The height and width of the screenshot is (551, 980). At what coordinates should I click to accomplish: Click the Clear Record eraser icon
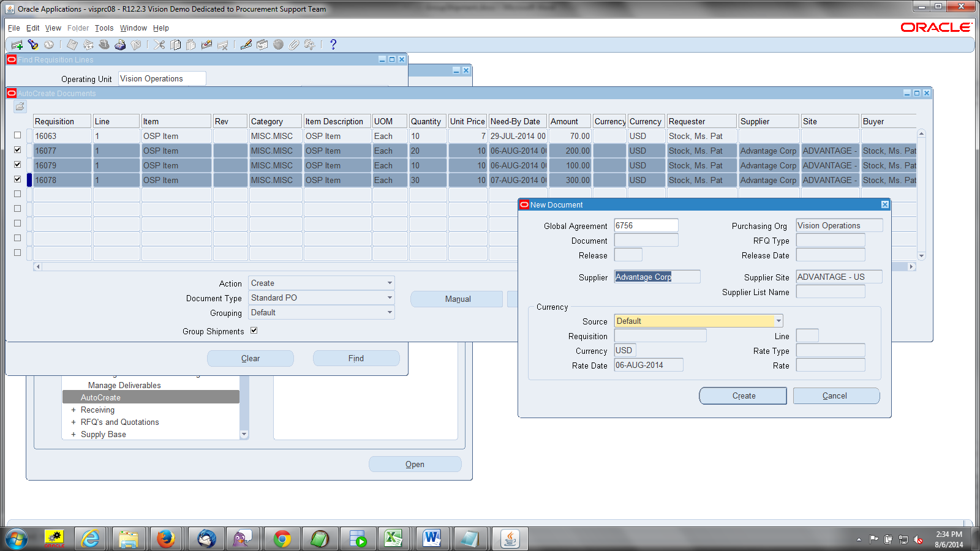(x=207, y=45)
